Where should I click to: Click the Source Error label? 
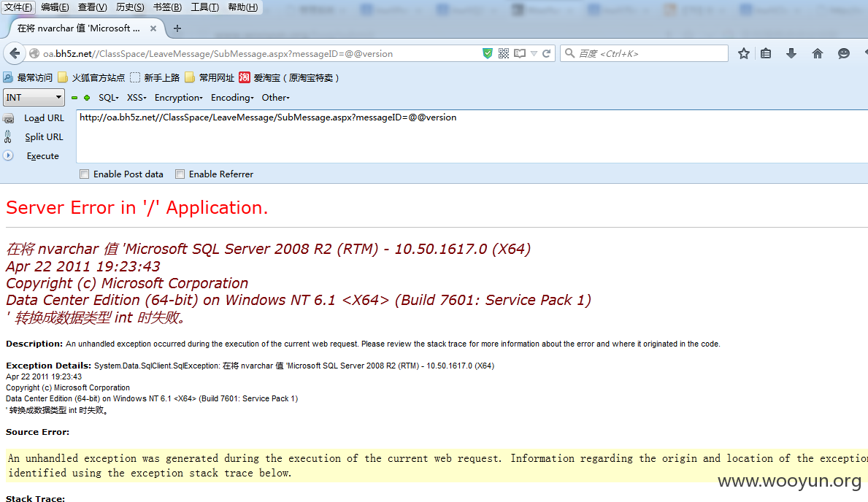point(38,432)
